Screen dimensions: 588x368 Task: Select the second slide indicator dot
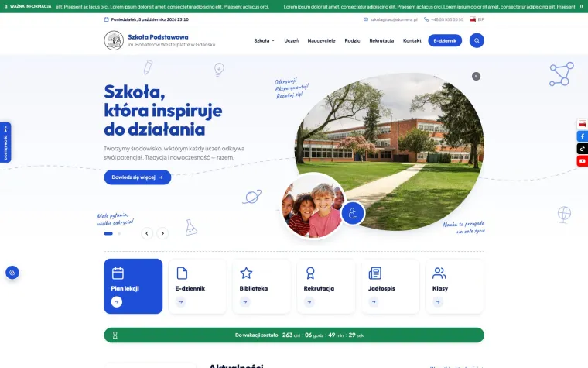119,233
